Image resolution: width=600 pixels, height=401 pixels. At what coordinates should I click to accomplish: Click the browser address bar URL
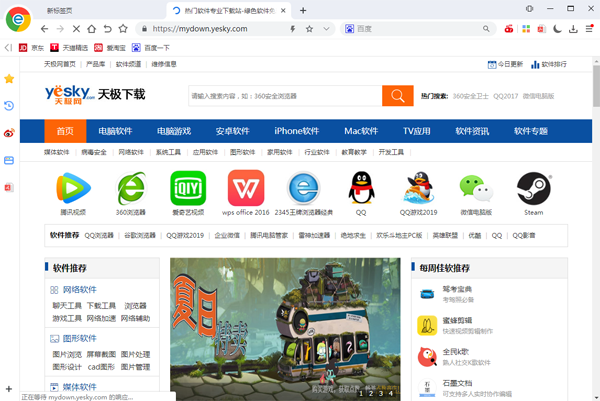pos(200,29)
